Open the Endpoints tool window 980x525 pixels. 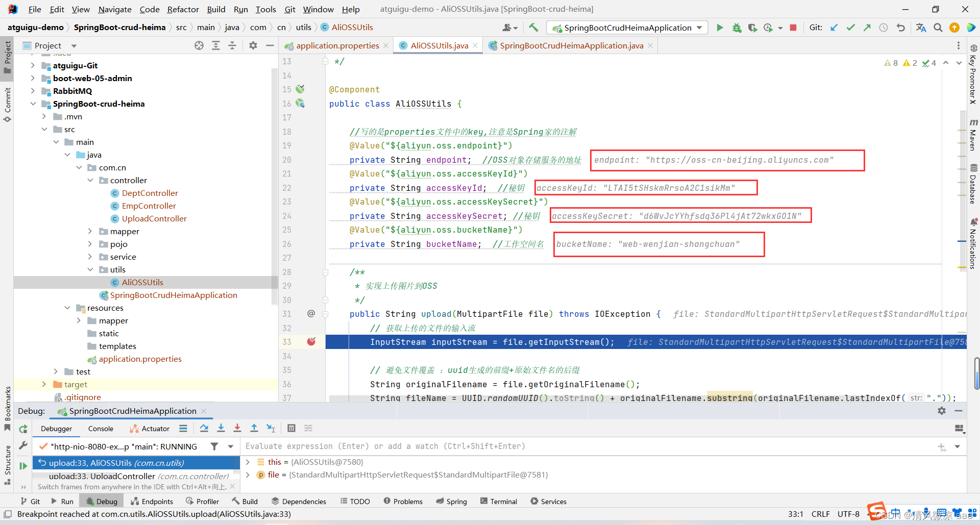point(152,502)
